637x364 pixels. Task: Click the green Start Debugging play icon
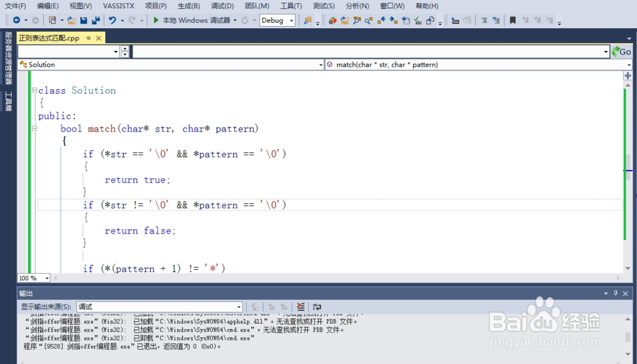pyautogui.click(x=155, y=20)
